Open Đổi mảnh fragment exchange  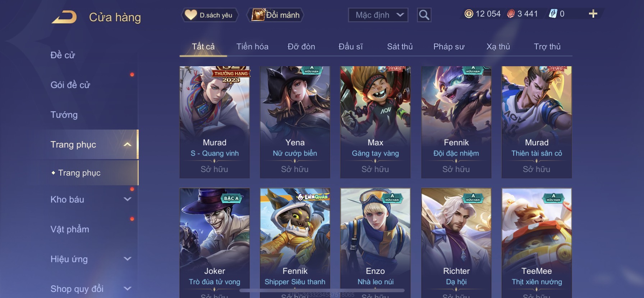click(x=275, y=15)
